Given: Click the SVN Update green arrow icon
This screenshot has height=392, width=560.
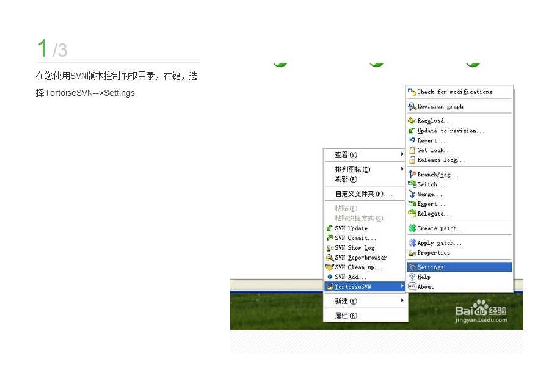Looking at the screenshot, I should point(329,228).
